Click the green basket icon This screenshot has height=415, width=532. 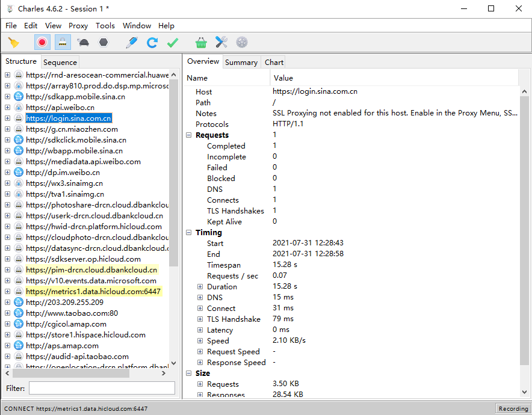click(x=201, y=43)
